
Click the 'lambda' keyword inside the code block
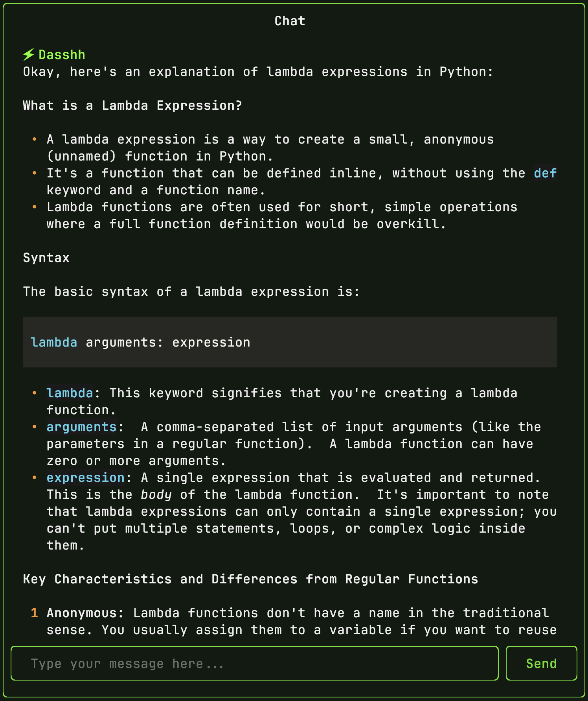pyautogui.click(x=54, y=342)
